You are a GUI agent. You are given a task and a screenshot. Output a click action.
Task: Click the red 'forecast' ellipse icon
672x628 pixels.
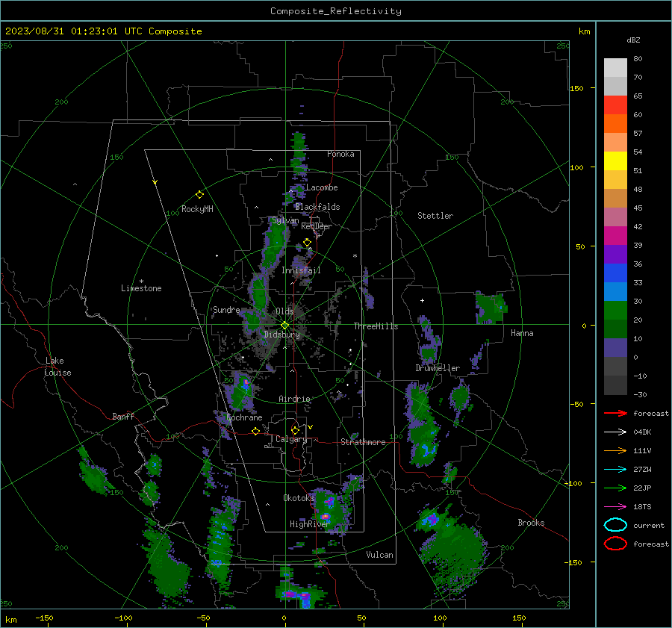pos(615,544)
